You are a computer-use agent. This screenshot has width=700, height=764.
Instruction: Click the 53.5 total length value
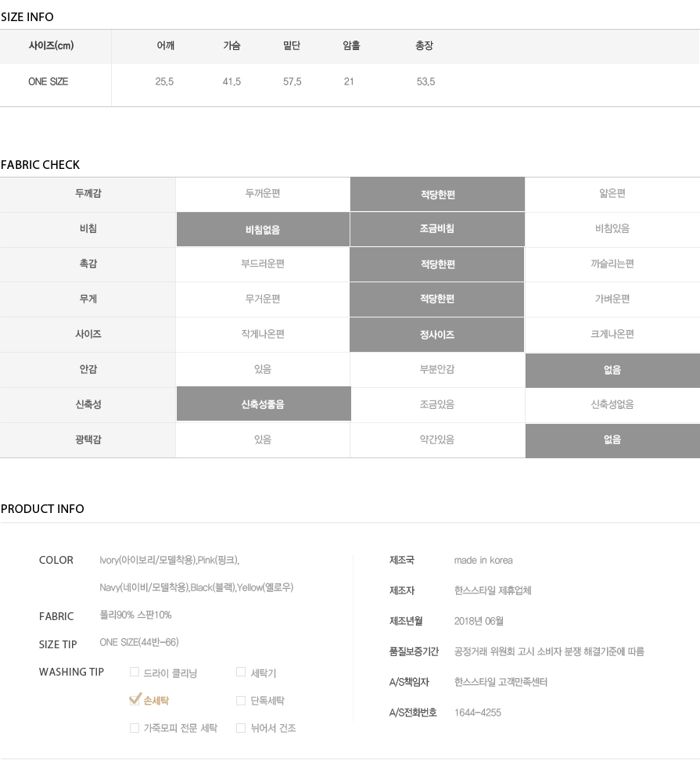pyautogui.click(x=425, y=82)
